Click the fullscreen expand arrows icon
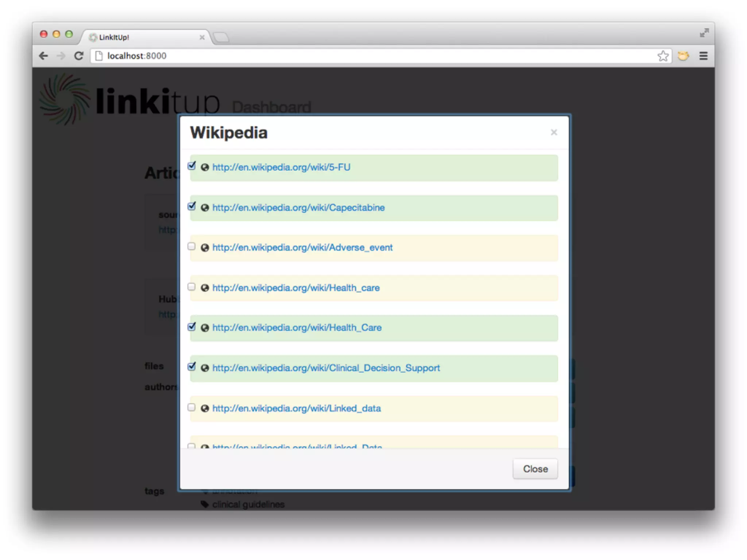Image resolution: width=747 pixels, height=560 pixels. (x=704, y=33)
